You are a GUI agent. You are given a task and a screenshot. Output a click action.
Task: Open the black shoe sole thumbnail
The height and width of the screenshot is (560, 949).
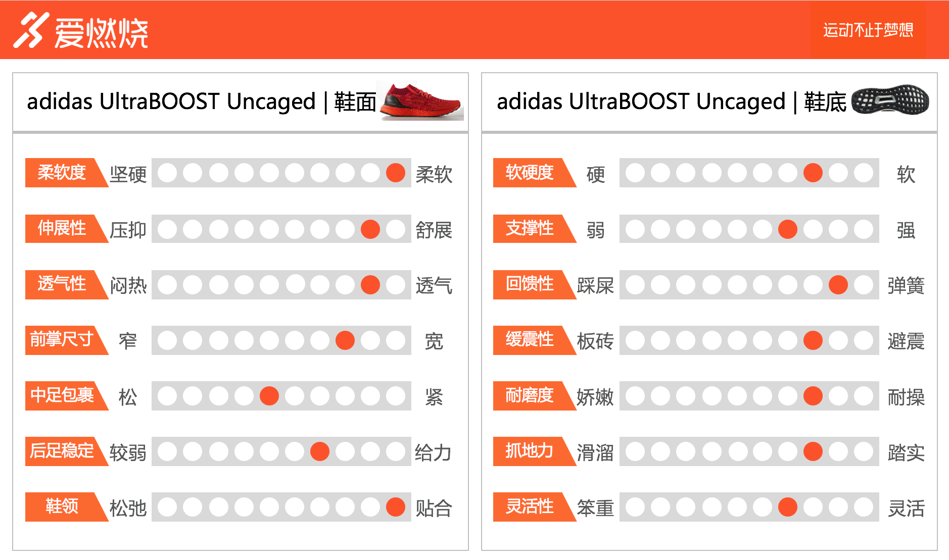890,99
